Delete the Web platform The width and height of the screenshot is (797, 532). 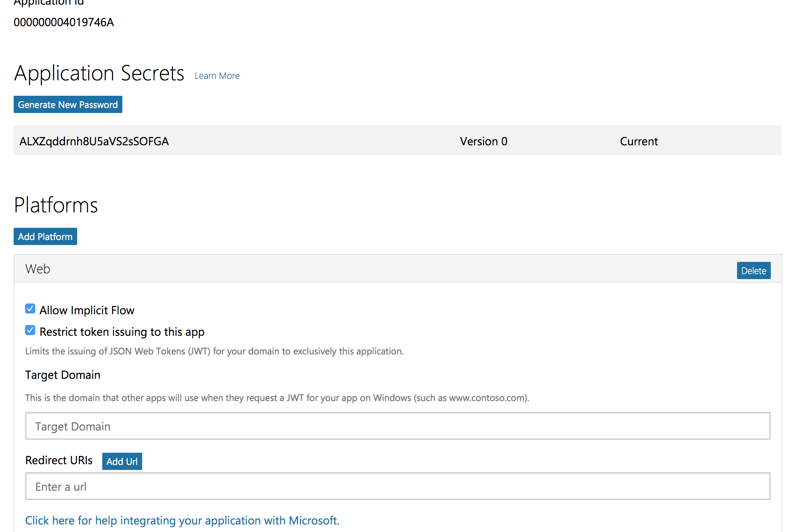click(x=753, y=270)
